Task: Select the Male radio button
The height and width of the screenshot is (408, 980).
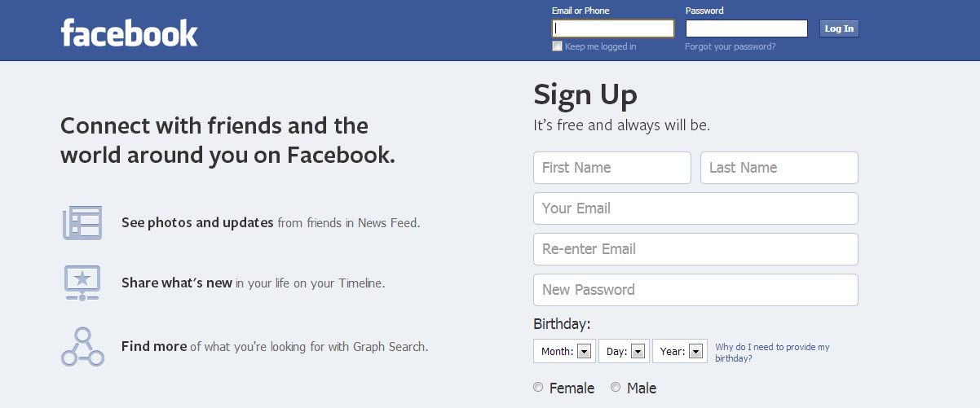Action: coord(616,388)
